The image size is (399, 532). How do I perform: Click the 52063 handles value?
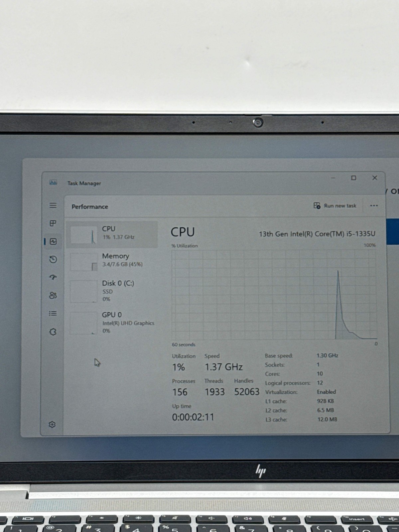247,392
